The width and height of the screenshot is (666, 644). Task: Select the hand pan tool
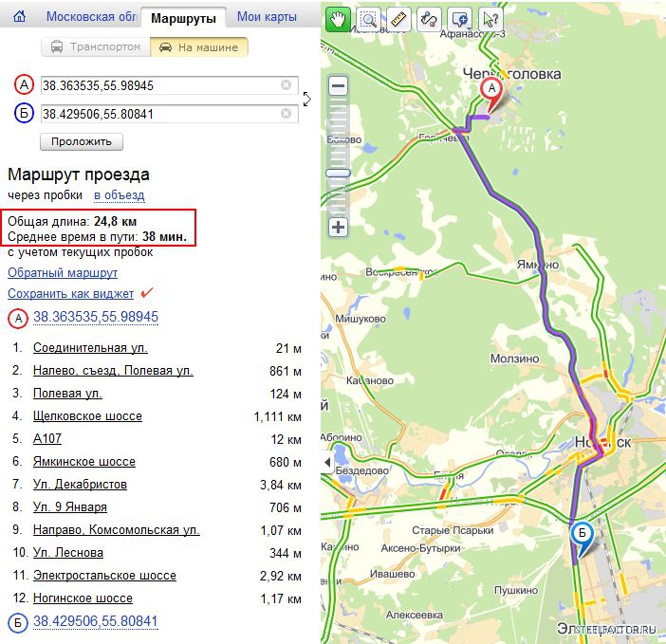[339, 19]
